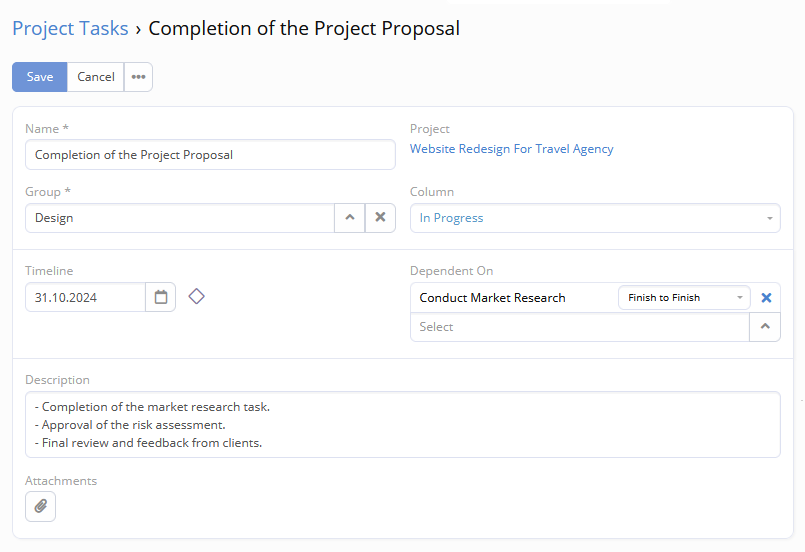Open the three-dots more actions menu
The height and width of the screenshot is (552, 805).
138,77
